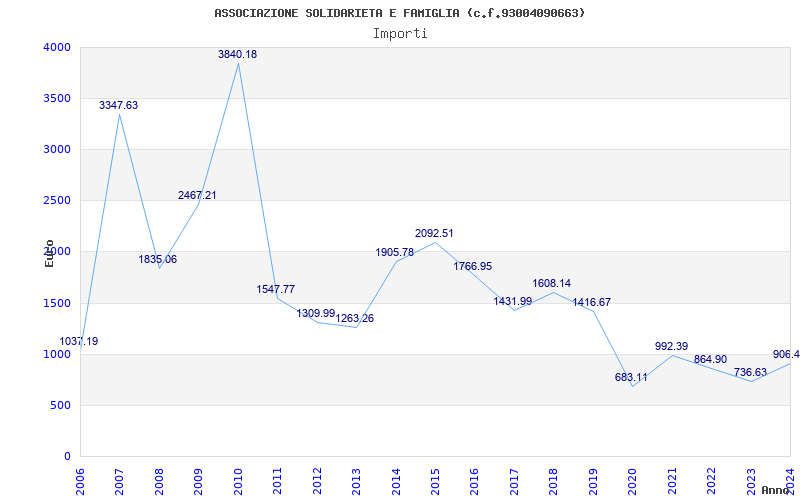Select the 1766.95 data label
Image resolution: width=800 pixels, height=500 pixels.
coord(473,266)
